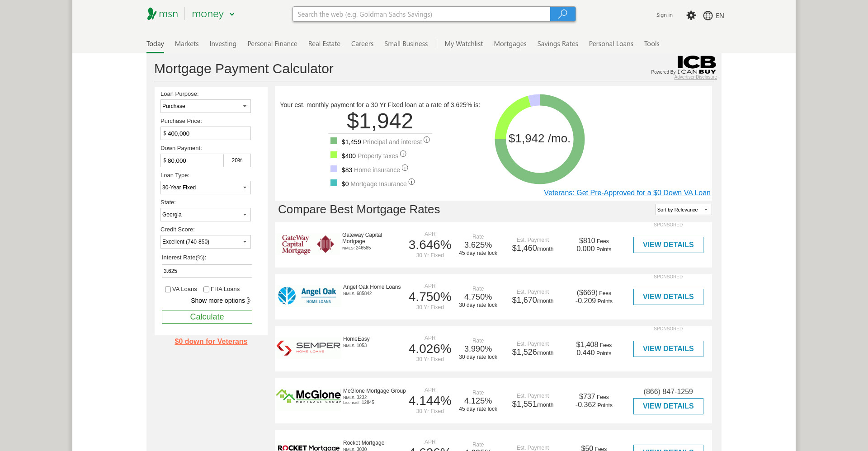
Task: Click the web search input field
Action: click(x=421, y=14)
